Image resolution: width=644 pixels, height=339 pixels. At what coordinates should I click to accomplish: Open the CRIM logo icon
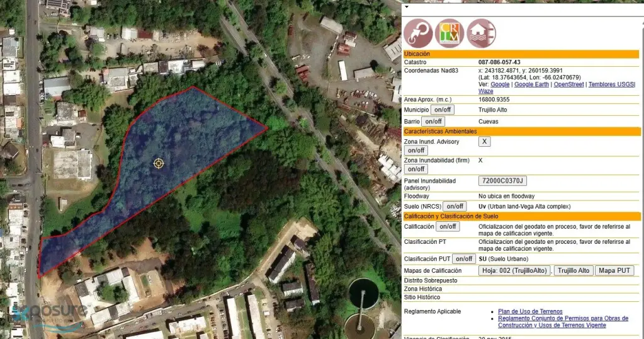tap(449, 33)
